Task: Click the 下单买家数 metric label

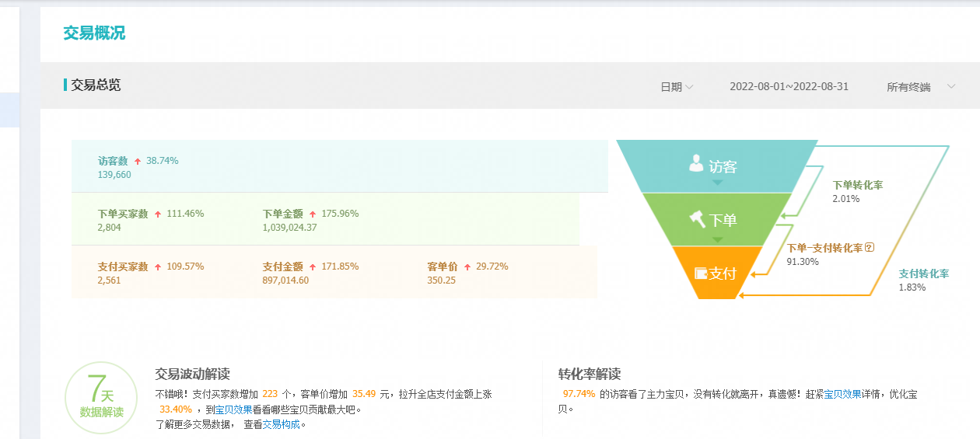Action: click(123, 214)
